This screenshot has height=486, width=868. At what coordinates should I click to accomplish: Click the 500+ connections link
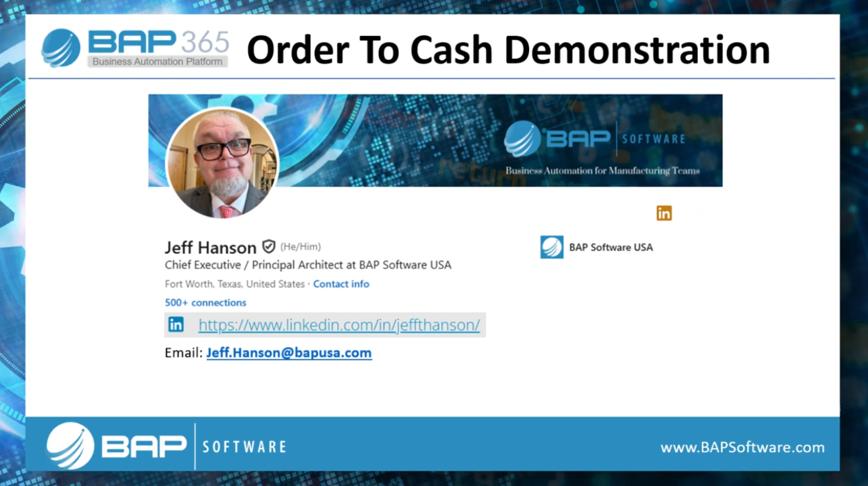coord(205,302)
